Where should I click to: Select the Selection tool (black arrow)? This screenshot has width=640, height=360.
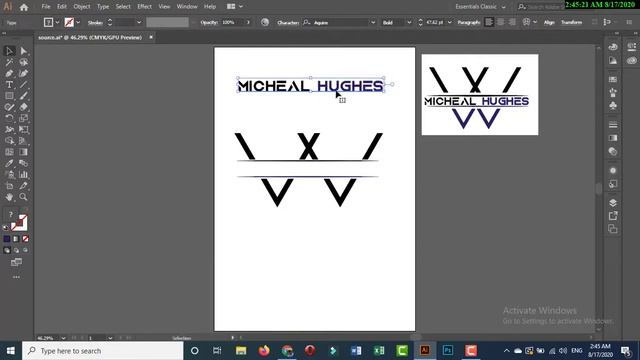point(9,51)
